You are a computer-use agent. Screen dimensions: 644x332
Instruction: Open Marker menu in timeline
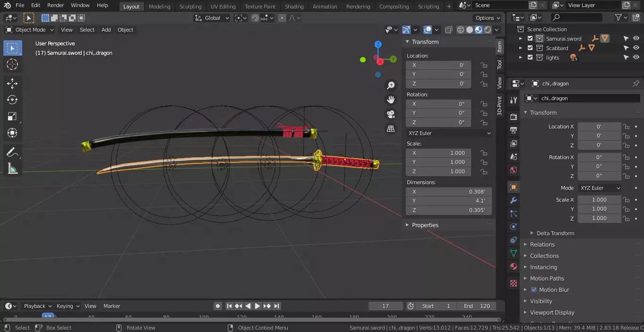pyautogui.click(x=112, y=306)
